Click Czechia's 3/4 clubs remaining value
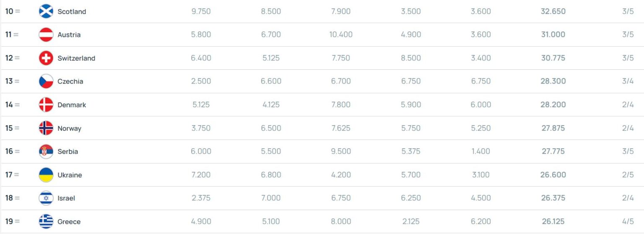This screenshot has height=234, width=644. coord(628,82)
